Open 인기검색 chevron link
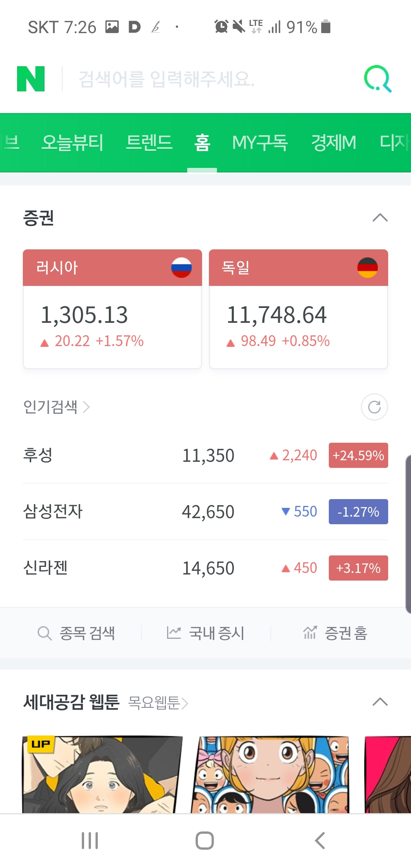The width and height of the screenshot is (411, 868). 56,407
